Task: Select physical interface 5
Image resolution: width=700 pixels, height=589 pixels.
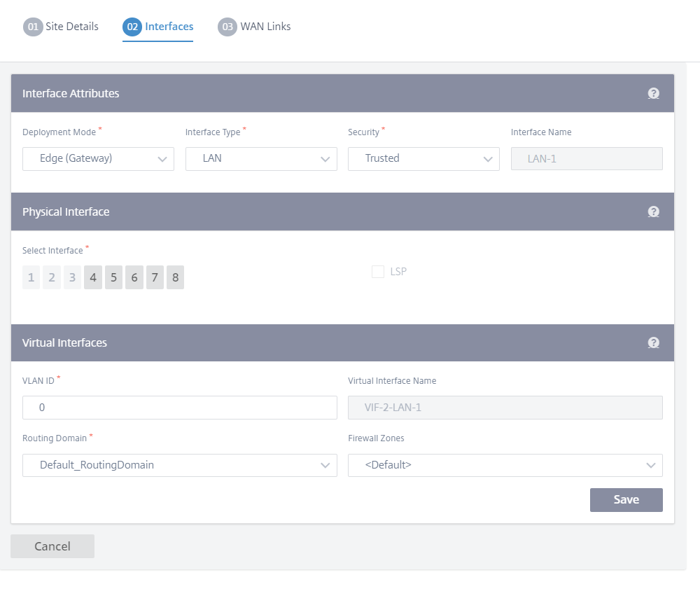Action: [114, 277]
